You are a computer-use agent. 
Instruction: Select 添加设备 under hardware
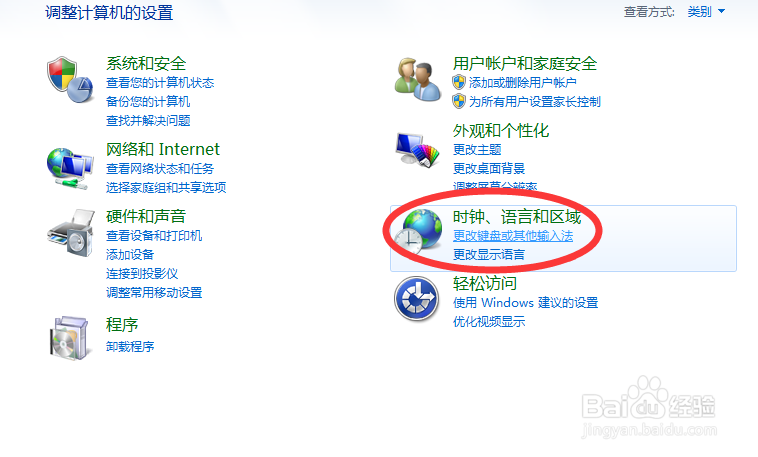click(x=130, y=254)
